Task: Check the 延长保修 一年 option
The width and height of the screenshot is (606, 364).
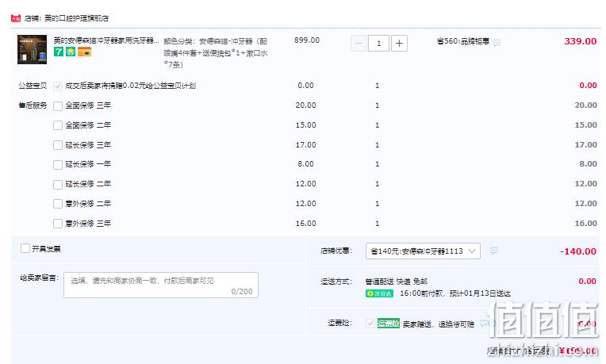Action: [x=58, y=165]
